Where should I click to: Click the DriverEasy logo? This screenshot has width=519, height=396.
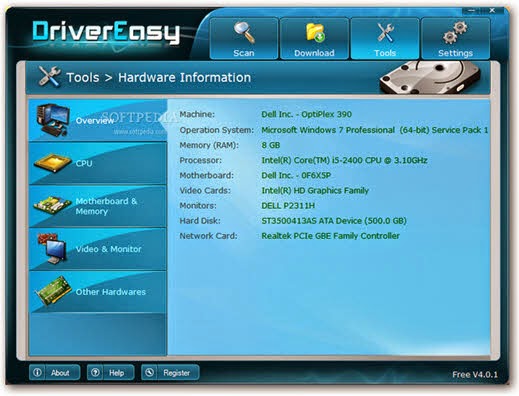[106, 33]
